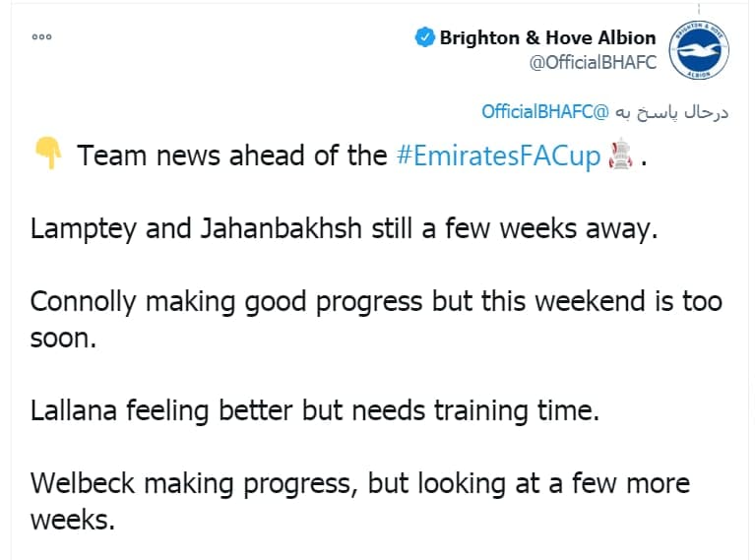Image resolution: width=755 pixels, height=560 pixels.
Task: Click the name Lamptey in the tweet
Action: point(84,229)
